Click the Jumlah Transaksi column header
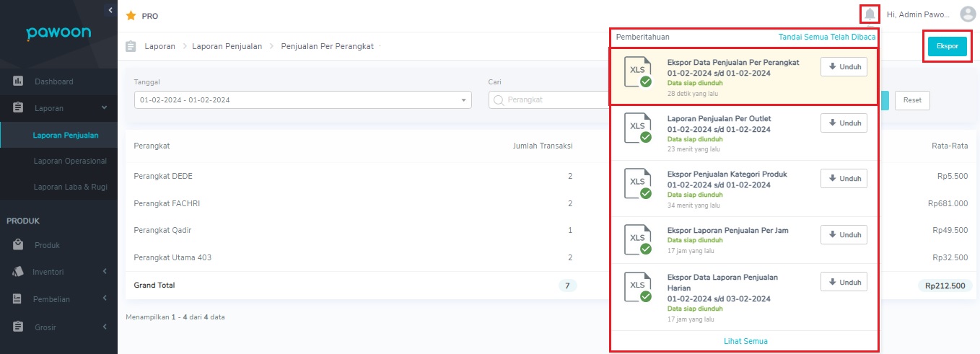The width and height of the screenshot is (980, 354). [543, 146]
